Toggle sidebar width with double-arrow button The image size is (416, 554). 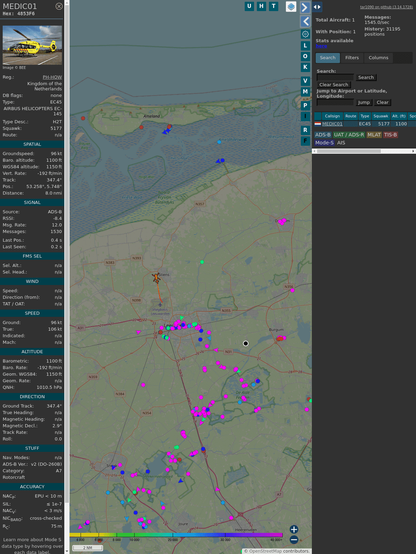tap(317, 7)
